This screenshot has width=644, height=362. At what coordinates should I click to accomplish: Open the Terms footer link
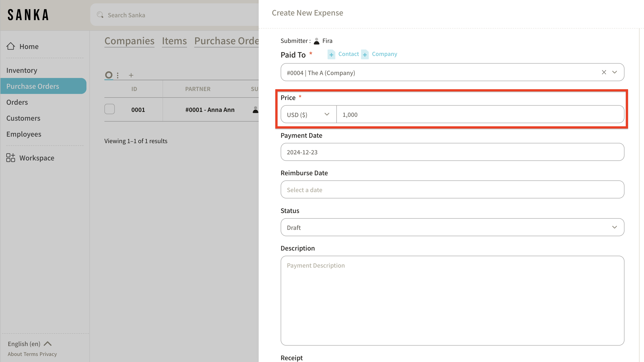(x=31, y=354)
